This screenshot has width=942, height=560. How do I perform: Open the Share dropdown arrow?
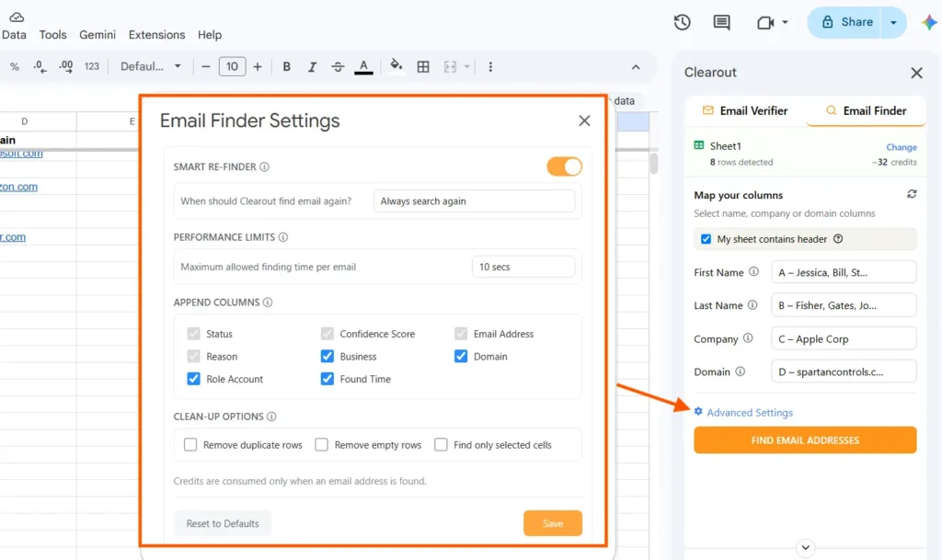[x=893, y=23]
